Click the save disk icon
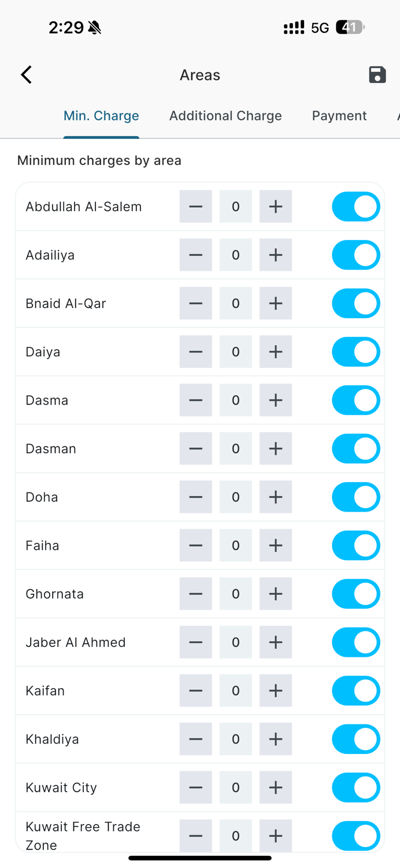Image resolution: width=400 pixels, height=868 pixels. pos(377,75)
